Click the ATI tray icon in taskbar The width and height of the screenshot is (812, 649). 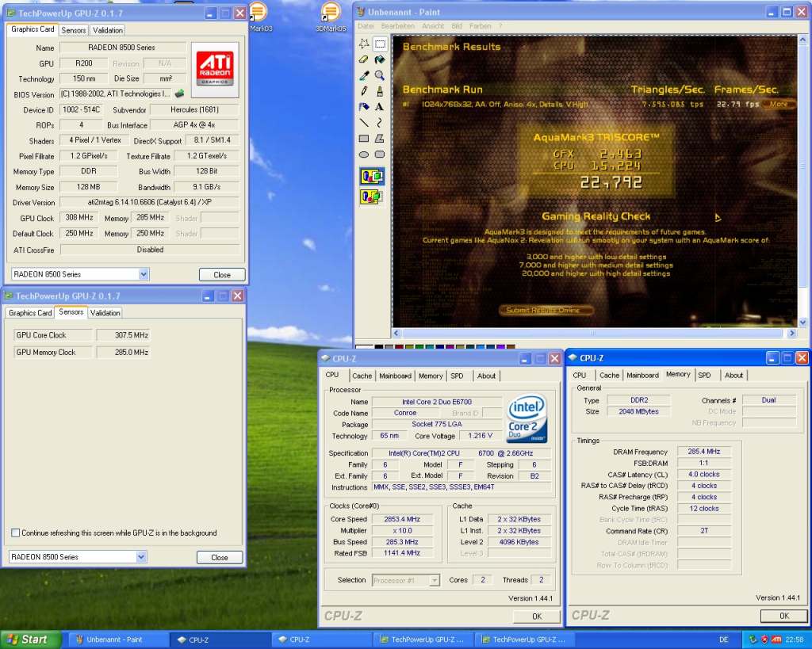[776, 639]
